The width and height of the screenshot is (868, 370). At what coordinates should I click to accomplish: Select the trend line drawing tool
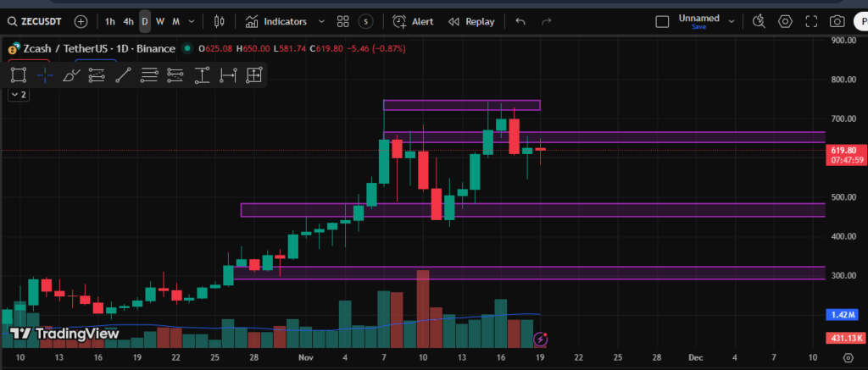tap(123, 75)
